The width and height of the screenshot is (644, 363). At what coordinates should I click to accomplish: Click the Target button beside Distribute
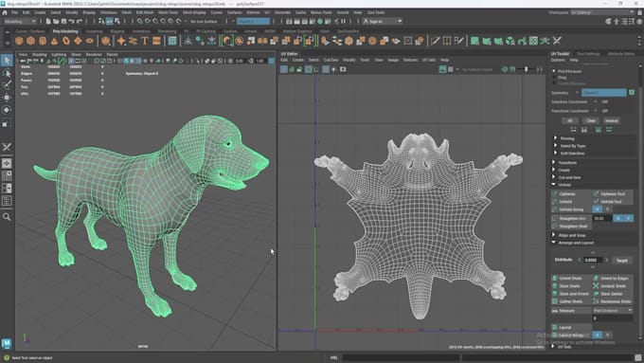622,261
